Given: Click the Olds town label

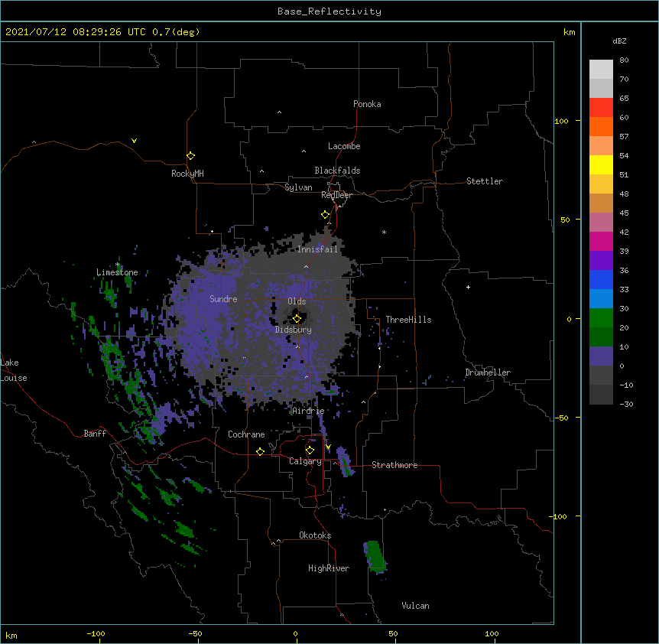Looking at the screenshot, I should [297, 301].
